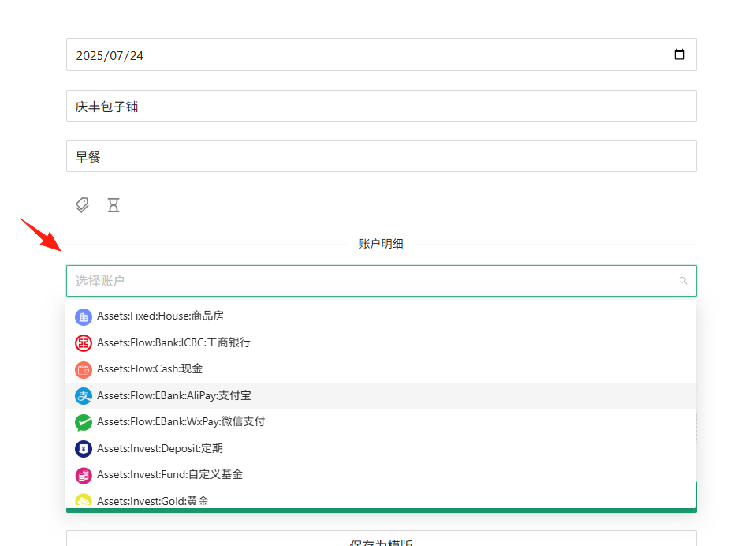The image size is (756, 546).
Task: Pick Assets:Flow:EBank:WxPay:微信支付 account
Action: [381, 422]
